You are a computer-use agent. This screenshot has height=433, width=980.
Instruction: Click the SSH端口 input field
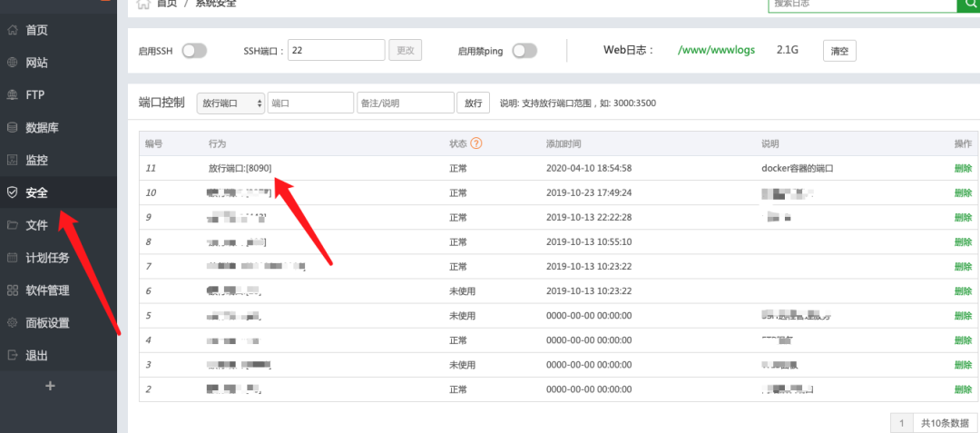[x=337, y=50]
